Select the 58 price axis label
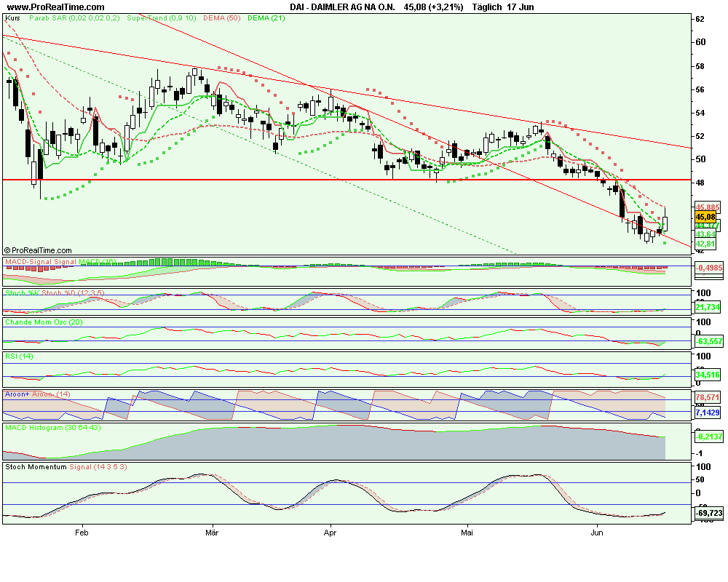Screen dimensions: 728x582 (x=700, y=66)
